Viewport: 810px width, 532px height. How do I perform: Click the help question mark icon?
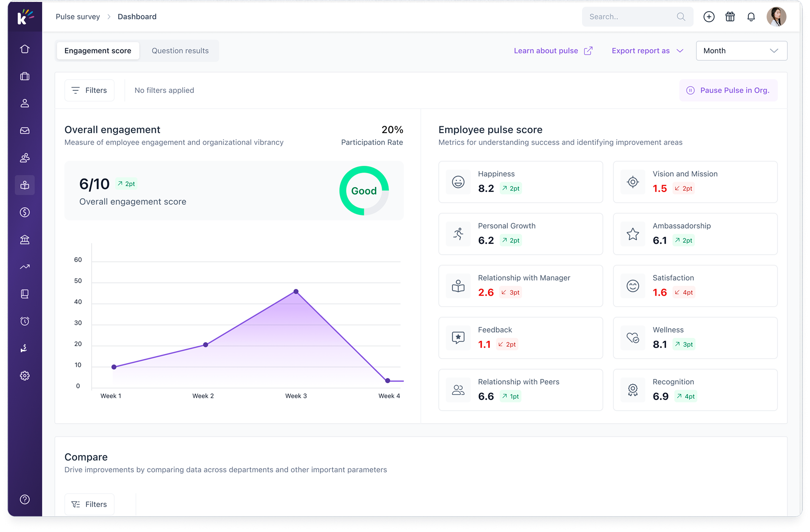pos(25,500)
